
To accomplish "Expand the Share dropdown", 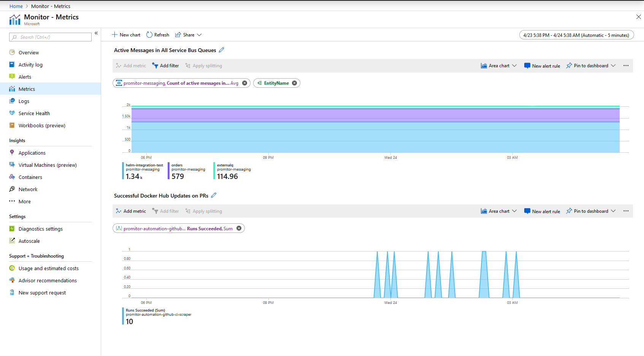I will tap(189, 35).
